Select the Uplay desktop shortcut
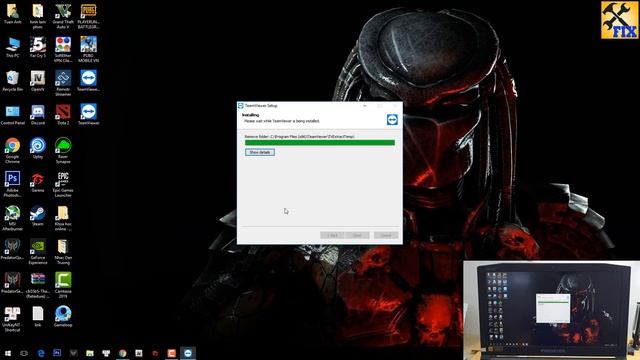This screenshot has height=360, width=640. 38,149
